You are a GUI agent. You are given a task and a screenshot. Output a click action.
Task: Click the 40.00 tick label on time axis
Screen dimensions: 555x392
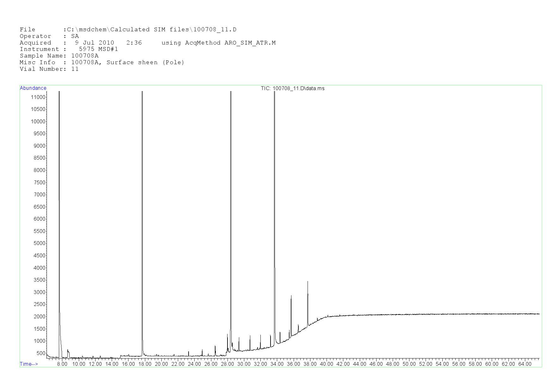pos(326,364)
